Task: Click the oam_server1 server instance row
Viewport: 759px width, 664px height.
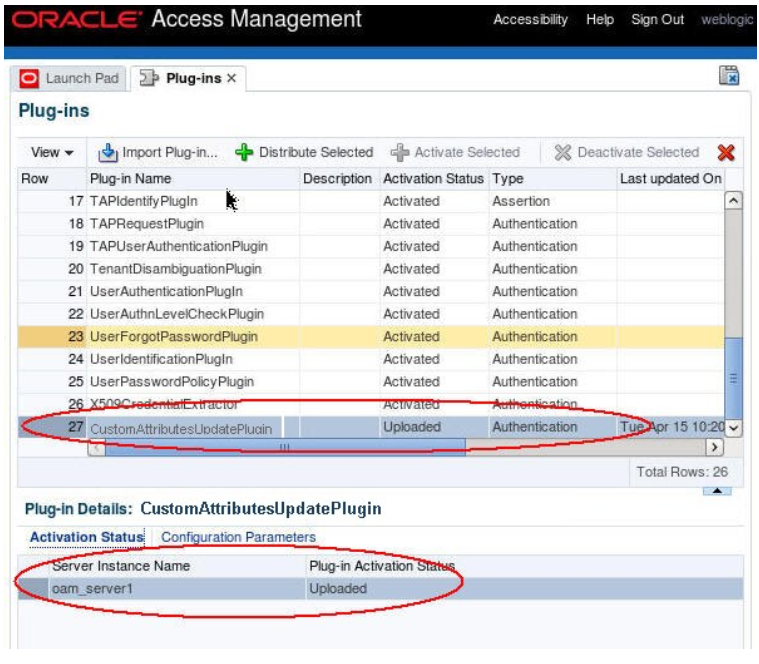Action: [380, 589]
